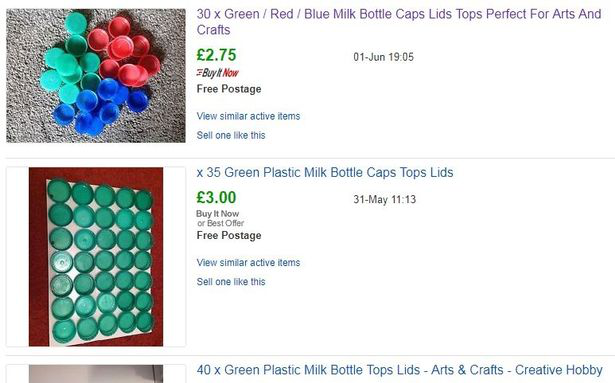Viewport: 615px width, 383px height.
Task: Click the word 'Crafts' in the first listing title
Action: (213, 30)
